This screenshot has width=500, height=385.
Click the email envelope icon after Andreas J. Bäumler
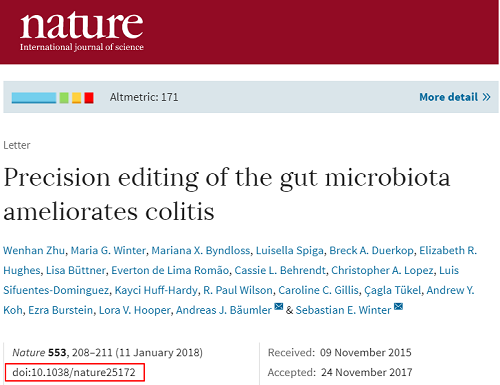click(279, 306)
